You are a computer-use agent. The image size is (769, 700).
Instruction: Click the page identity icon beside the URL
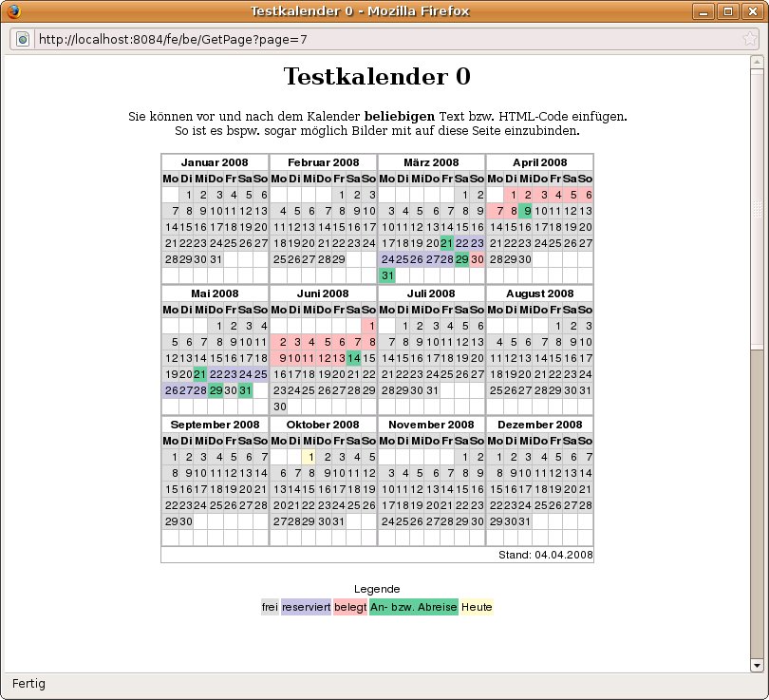(23, 39)
